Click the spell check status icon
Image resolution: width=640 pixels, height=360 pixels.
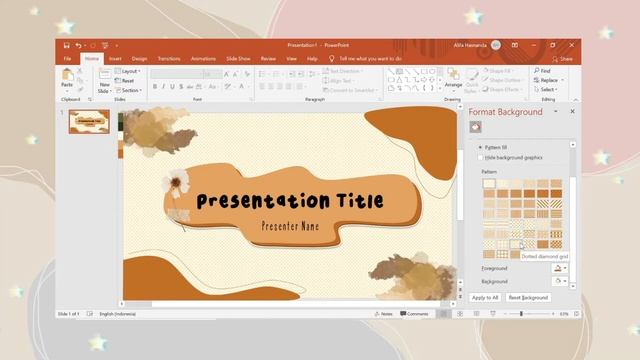(x=89, y=314)
